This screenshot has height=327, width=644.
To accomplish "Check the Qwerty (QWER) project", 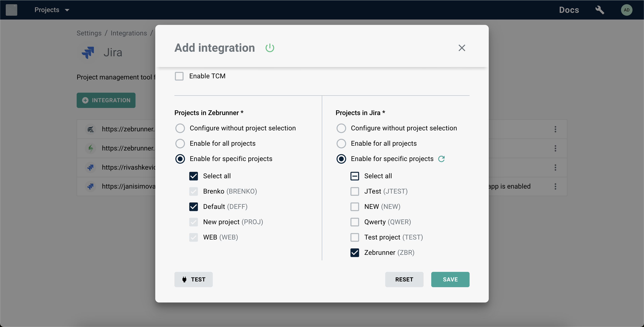I will click(x=355, y=222).
